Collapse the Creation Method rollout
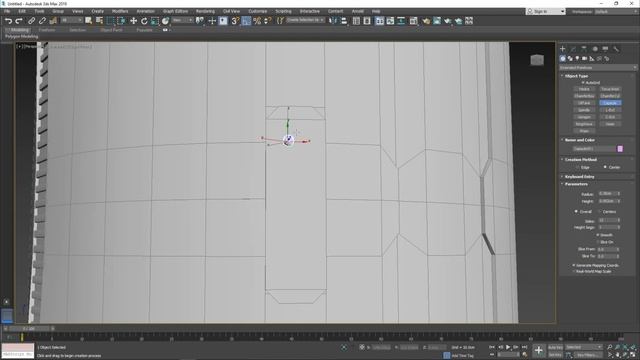 pyautogui.click(x=580, y=160)
